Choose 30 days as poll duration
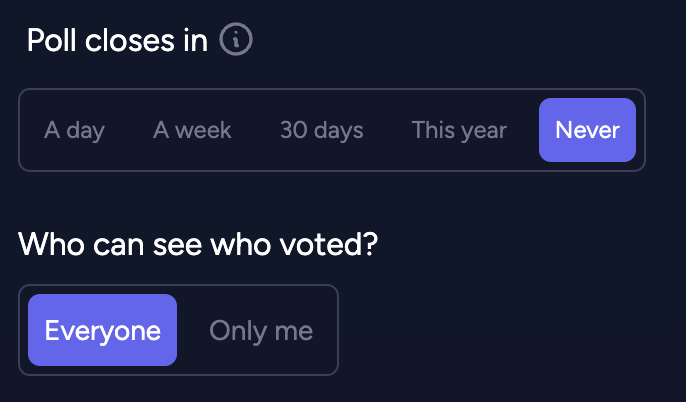The height and width of the screenshot is (402, 686). (x=322, y=130)
